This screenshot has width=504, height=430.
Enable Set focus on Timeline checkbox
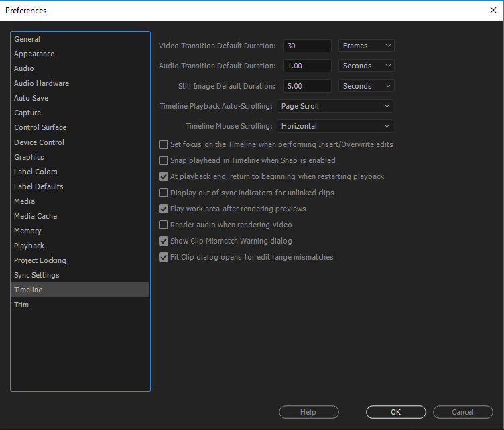pyautogui.click(x=164, y=144)
